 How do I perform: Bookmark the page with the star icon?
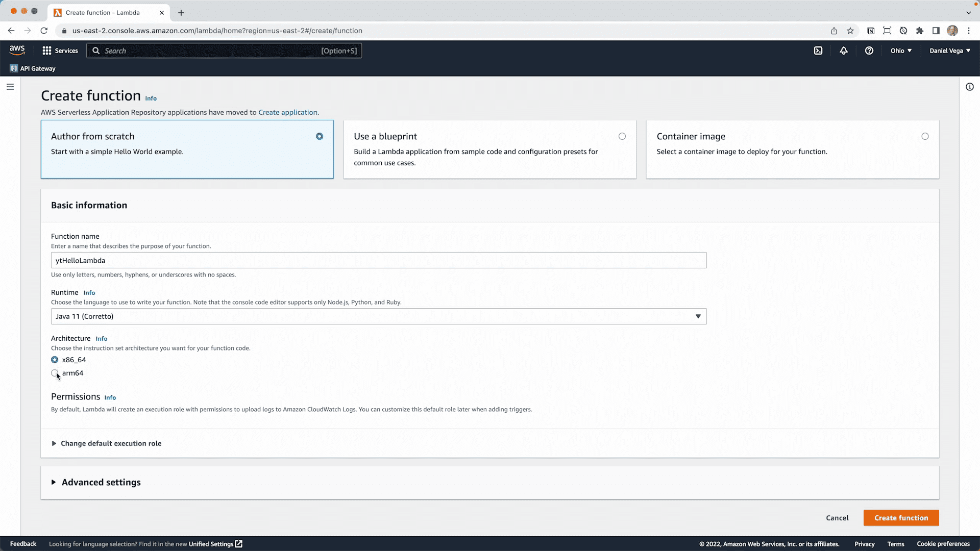point(850,31)
